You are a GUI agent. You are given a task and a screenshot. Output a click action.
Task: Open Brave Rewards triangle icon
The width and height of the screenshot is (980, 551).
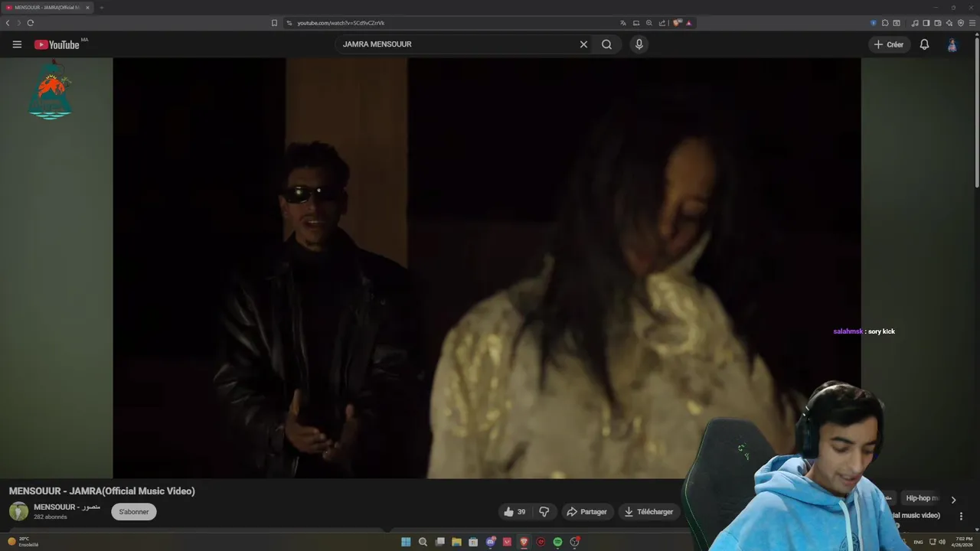pos(688,23)
